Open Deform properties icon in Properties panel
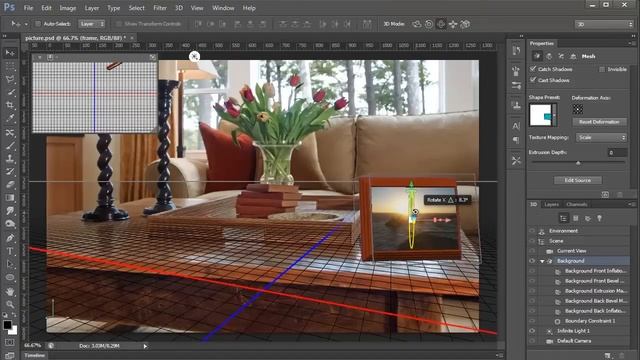The width and height of the screenshot is (640, 360). 549,56
